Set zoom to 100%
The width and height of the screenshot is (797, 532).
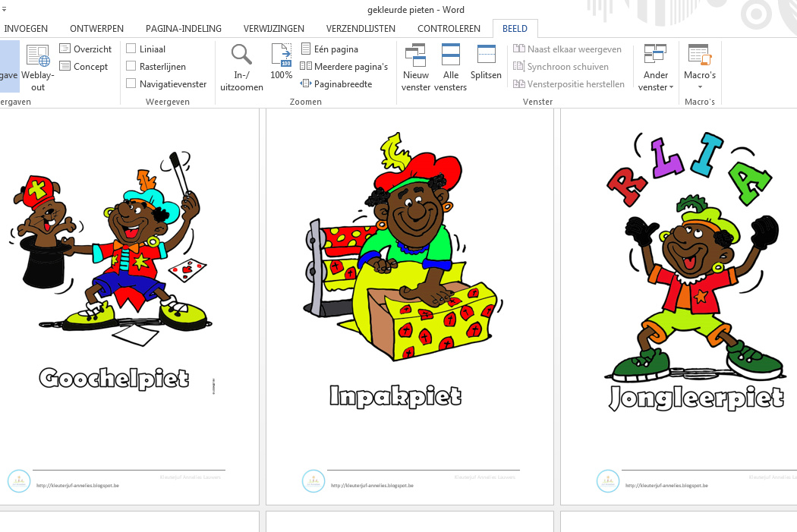click(281, 61)
